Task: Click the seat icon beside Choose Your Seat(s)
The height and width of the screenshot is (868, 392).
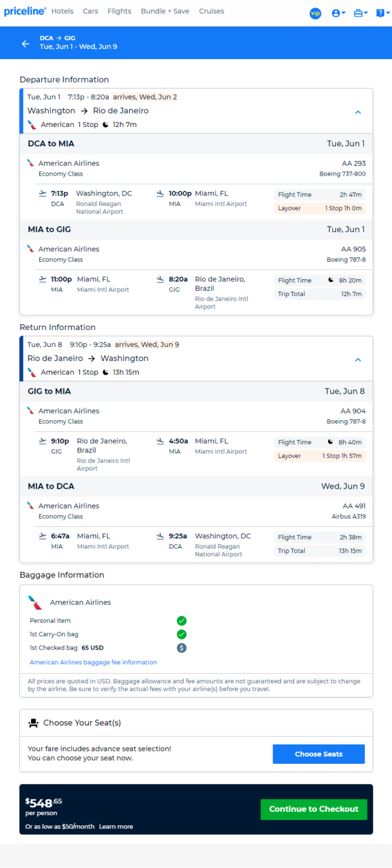Action: 33,723
